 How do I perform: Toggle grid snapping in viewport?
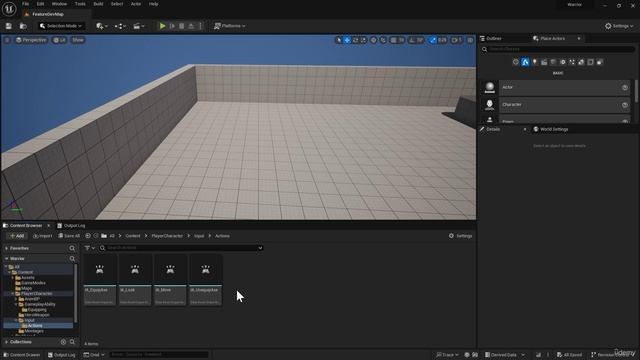pos(393,40)
